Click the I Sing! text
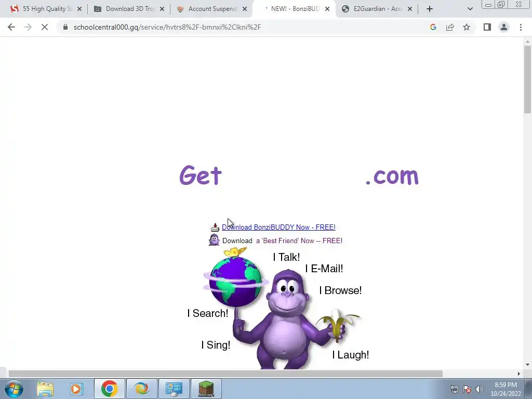This screenshot has height=399, width=532. 216,345
